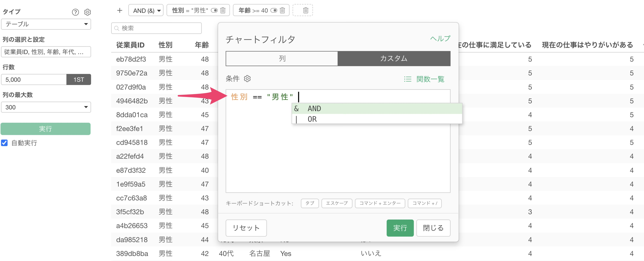Delete the 年齢 >= 40 filter with trash icon
The width and height of the screenshot is (644, 261).
[x=282, y=10]
